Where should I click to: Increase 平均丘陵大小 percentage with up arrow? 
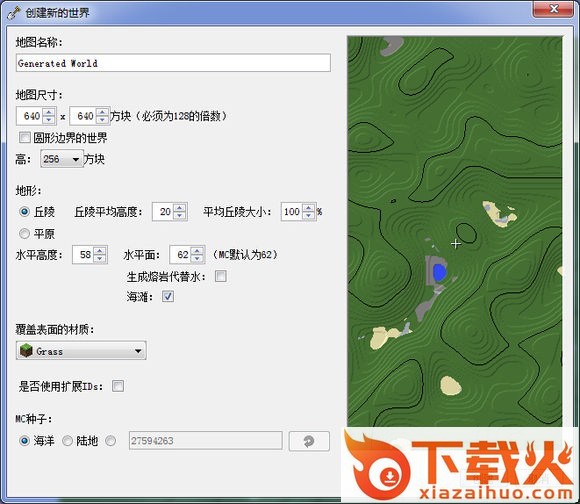(x=309, y=207)
